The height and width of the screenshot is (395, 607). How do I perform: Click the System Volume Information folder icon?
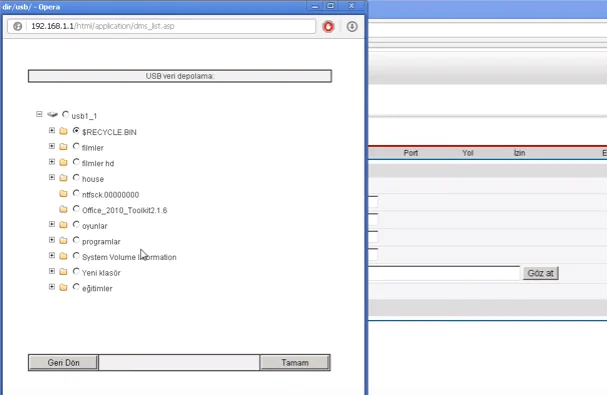tap(63, 256)
